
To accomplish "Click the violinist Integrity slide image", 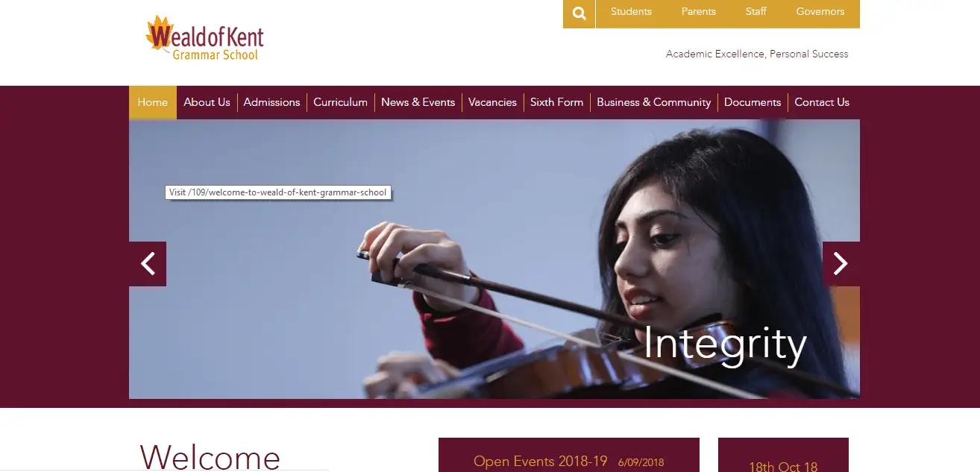I will (494, 259).
